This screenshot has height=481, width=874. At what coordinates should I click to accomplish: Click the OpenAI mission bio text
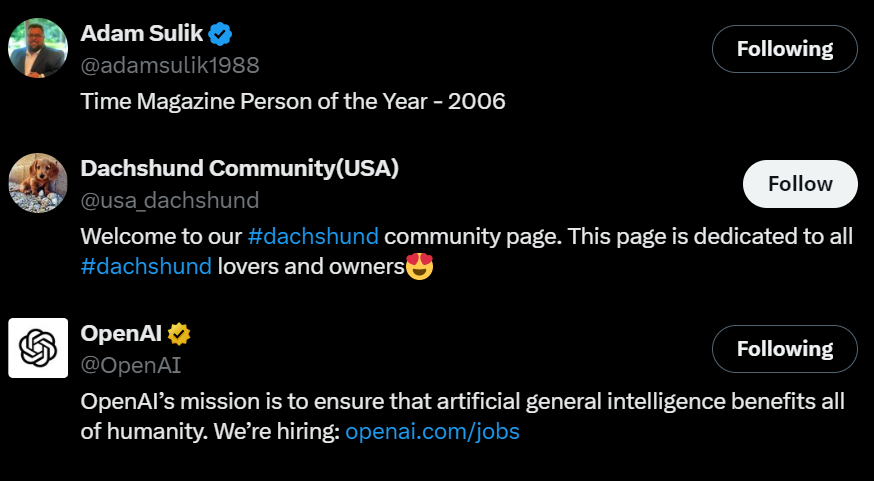(463, 416)
